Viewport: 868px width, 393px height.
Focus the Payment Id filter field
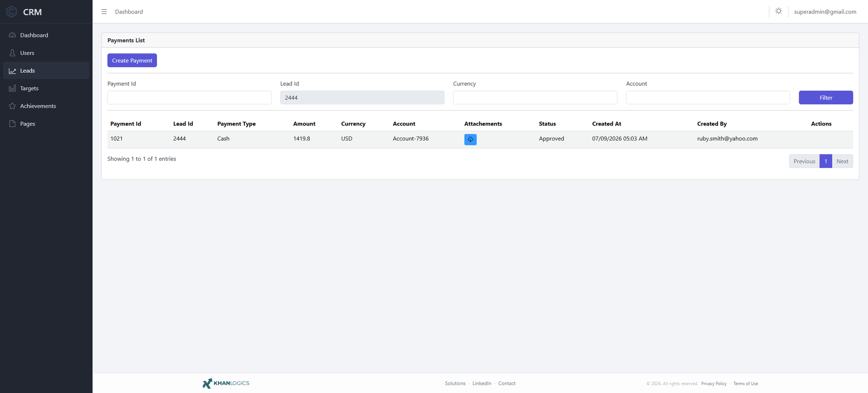(x=189, y=98)
